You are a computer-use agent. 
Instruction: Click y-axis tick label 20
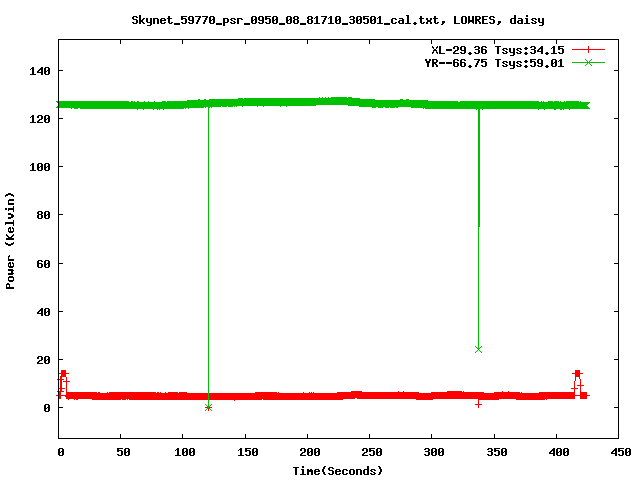pos(43,360)
